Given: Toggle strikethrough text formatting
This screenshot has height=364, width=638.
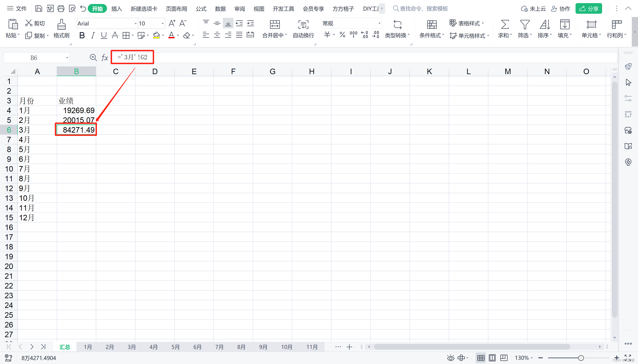Looking at the screenshot, I should 115,35.
